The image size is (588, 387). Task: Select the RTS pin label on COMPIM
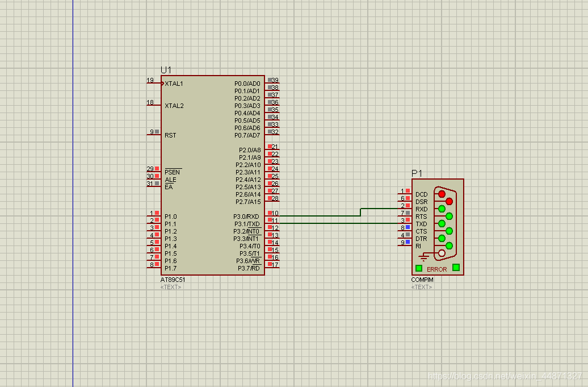(421, 217)
